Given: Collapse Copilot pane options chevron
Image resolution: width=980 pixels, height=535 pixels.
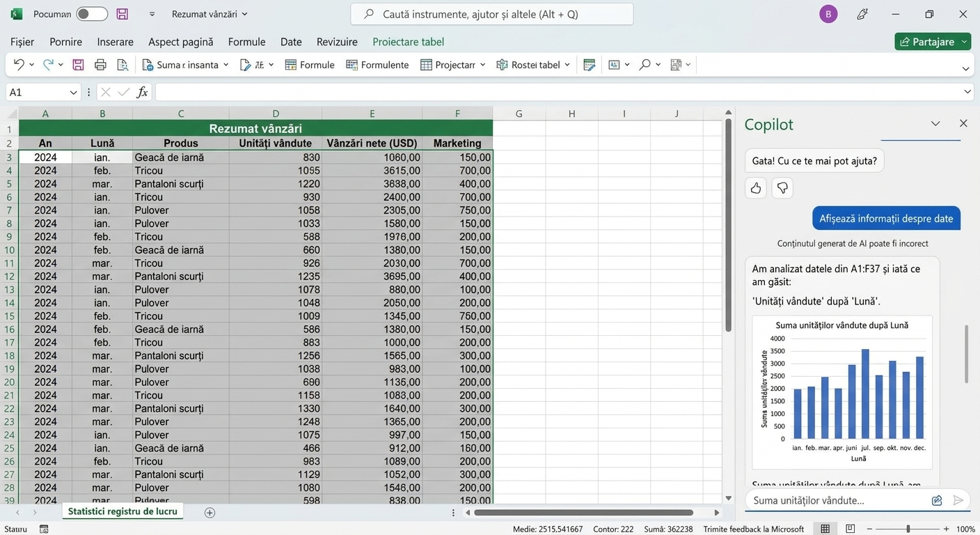Looking at the screenshot, I should 935,123.
